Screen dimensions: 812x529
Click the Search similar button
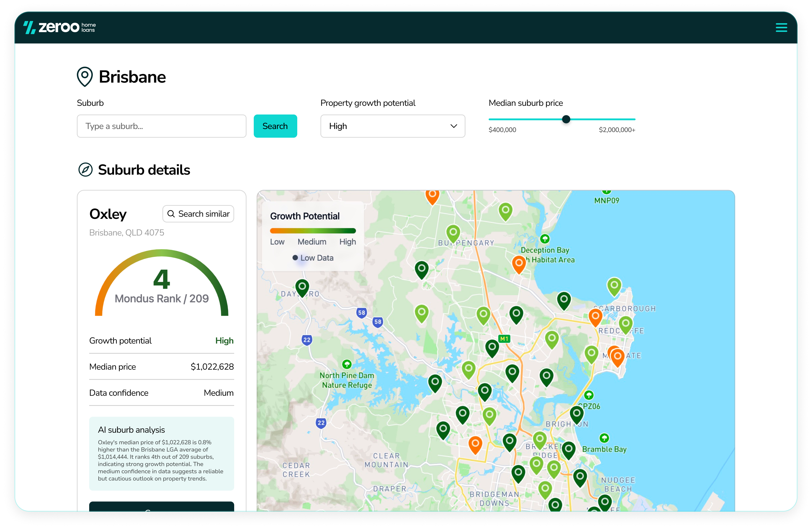(198, 214)
